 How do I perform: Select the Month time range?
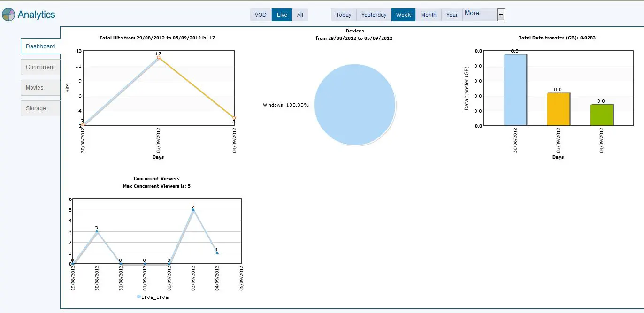tap(429, 15)
